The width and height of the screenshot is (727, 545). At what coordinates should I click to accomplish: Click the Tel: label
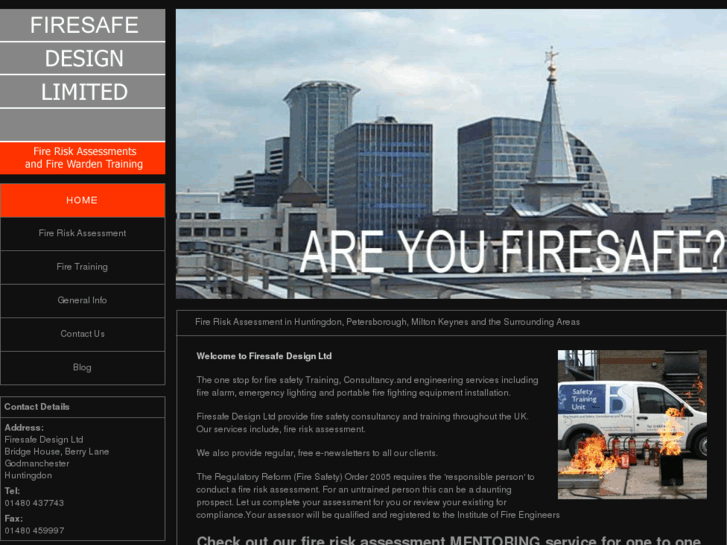[12, 491]
